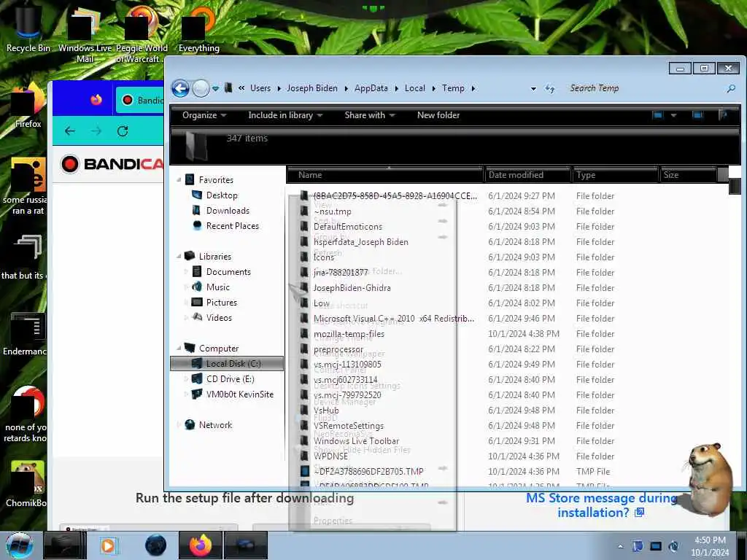Open media player taskbar icon
The height and width of the screenshot is (560, 747).
coord(109,545)
